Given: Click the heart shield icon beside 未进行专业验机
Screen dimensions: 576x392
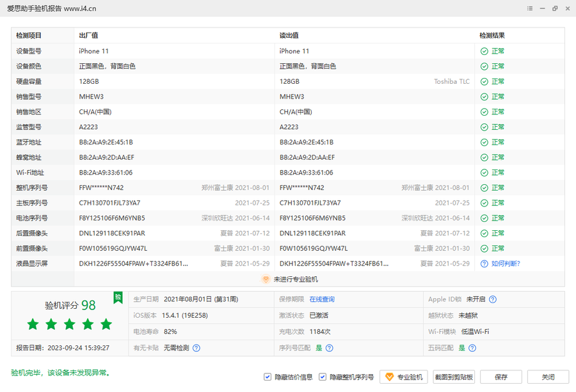Looking at the screenshot, I should pos(266,279).
